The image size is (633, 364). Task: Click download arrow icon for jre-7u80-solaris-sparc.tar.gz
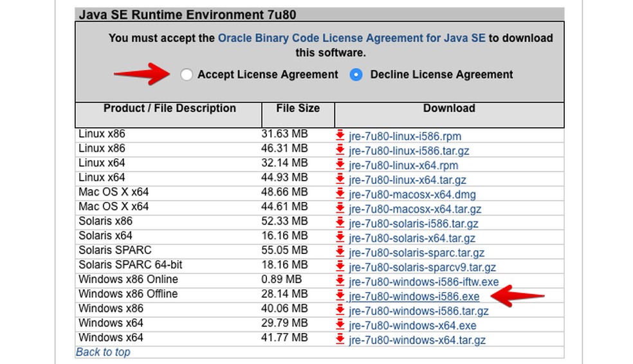340,253
